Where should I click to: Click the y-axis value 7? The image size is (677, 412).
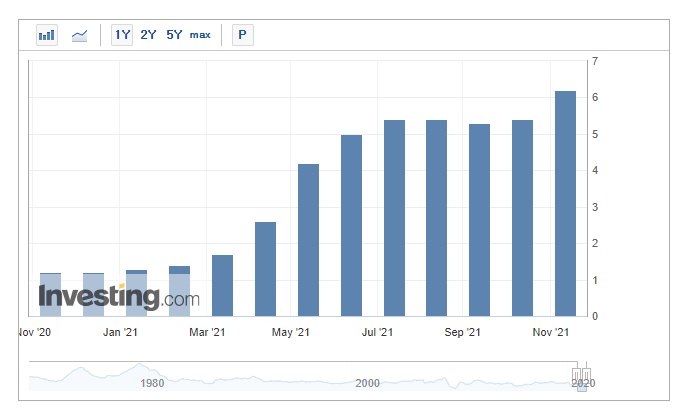click(595, 61)
